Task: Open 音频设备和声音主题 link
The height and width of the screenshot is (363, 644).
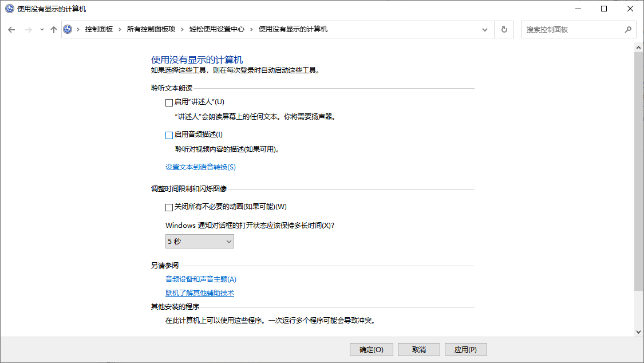Action: (x=200, y=279)
